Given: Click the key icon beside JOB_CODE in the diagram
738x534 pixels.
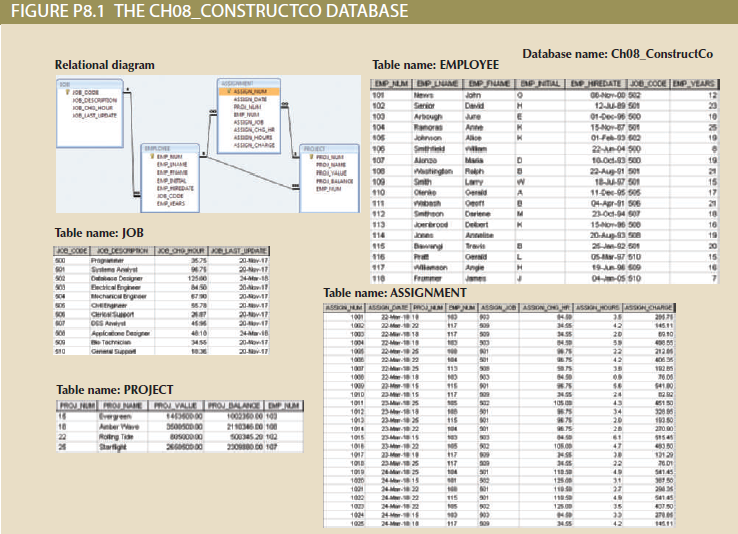Looking at the screenshot, I should [67, 93].
